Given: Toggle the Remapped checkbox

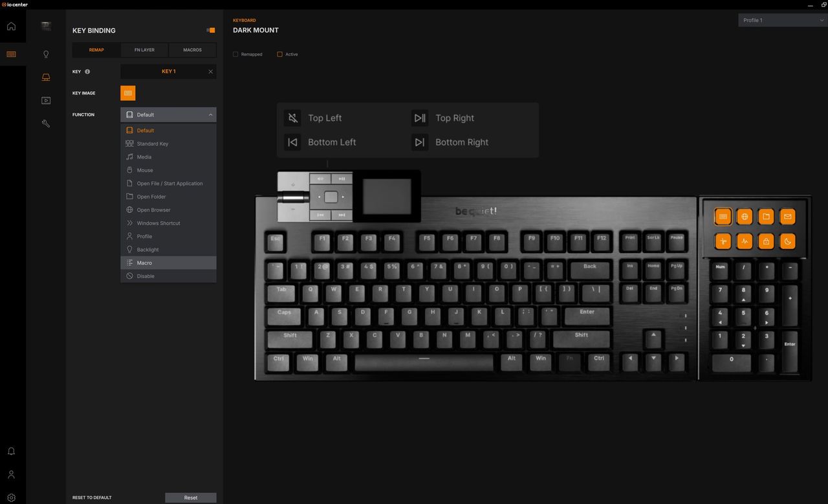Looking at the screenshot, I should point(235,54).
